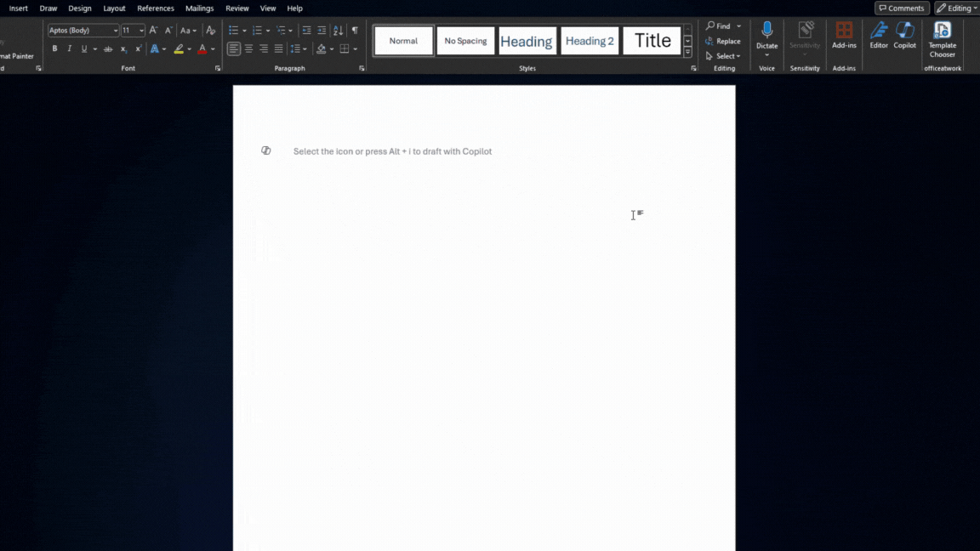Click Replace in the Editing group
This screenshot has height=551, width=980.
click(722, 41)
